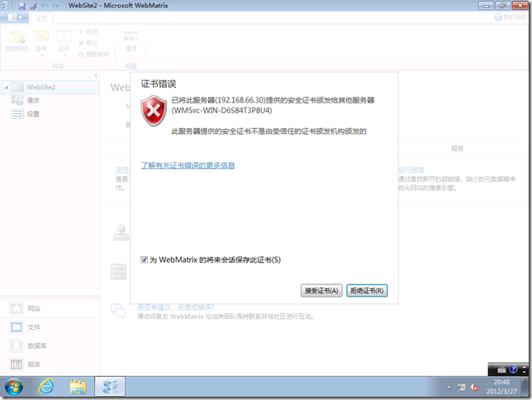Open online help icon at top right
The width and height of the screenshot is (532, 400).
click(x=498, y=17)
